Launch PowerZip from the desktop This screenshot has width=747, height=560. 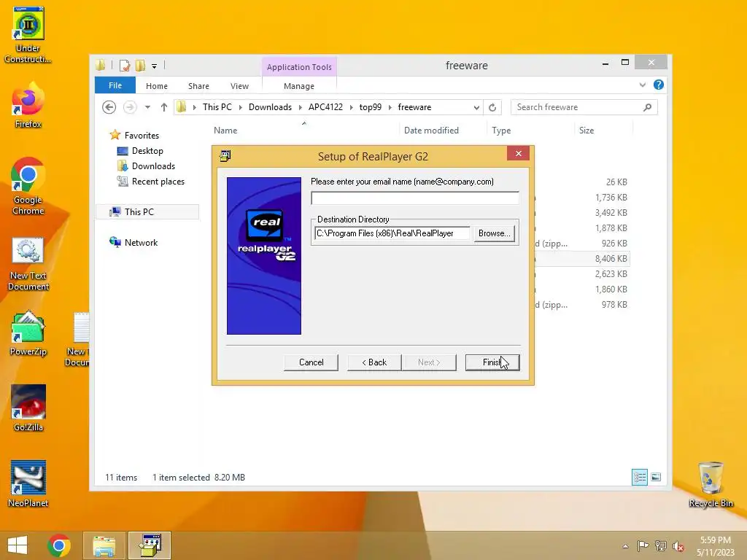[x=28, y=333]
